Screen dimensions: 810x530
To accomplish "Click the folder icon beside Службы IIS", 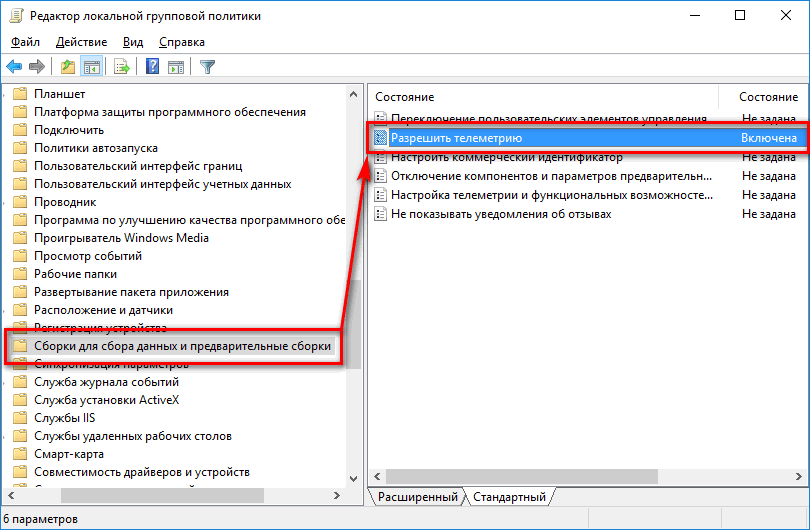I will (x=20, y=417).
